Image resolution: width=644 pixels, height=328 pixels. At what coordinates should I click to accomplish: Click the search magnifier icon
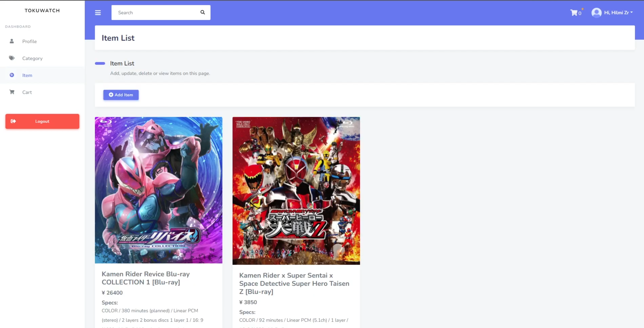(203, 12)
